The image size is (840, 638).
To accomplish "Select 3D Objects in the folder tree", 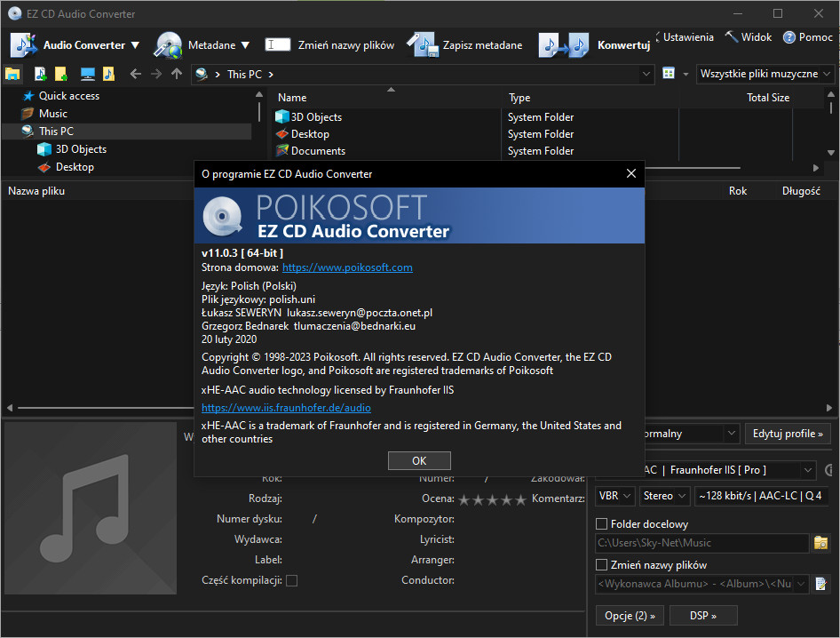I will click(81, 149).
